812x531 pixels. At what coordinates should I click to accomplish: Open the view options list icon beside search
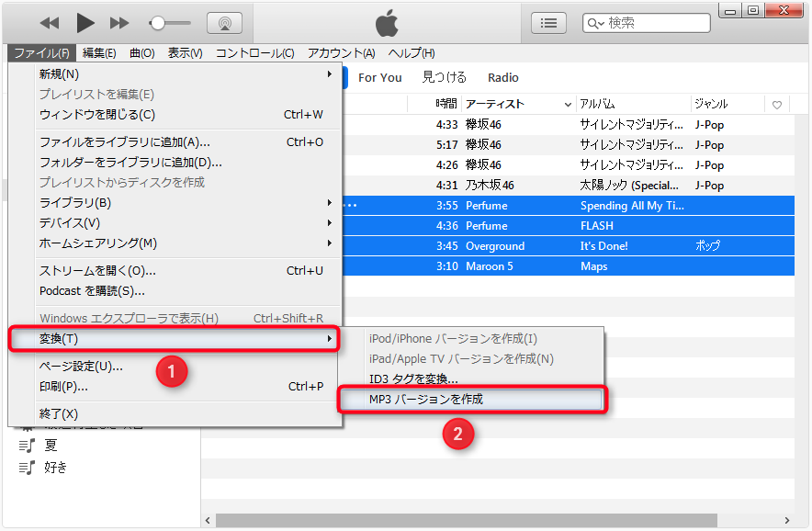pyautogui.click(x=548, y=23)
